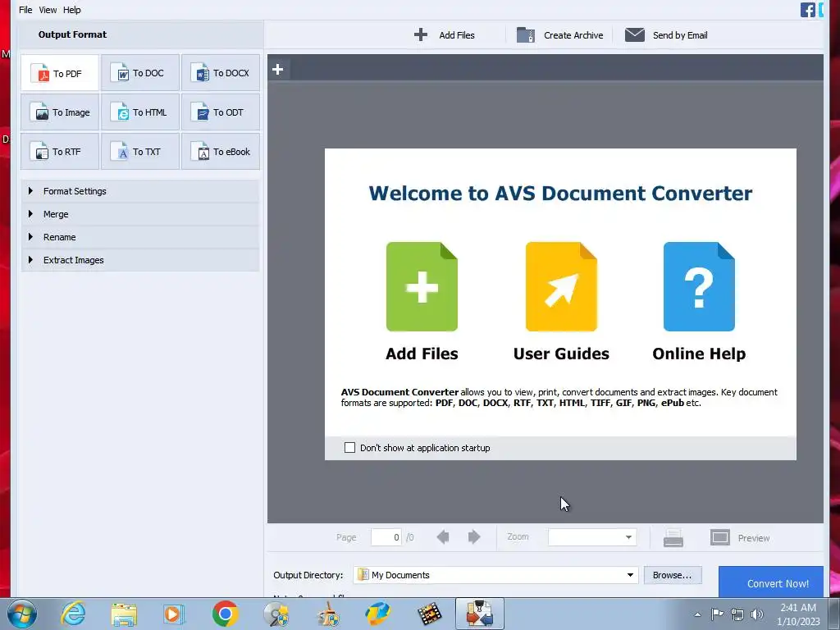Select the To DOC output format
Screen dimensions: 840x630
tap(140, 73)
